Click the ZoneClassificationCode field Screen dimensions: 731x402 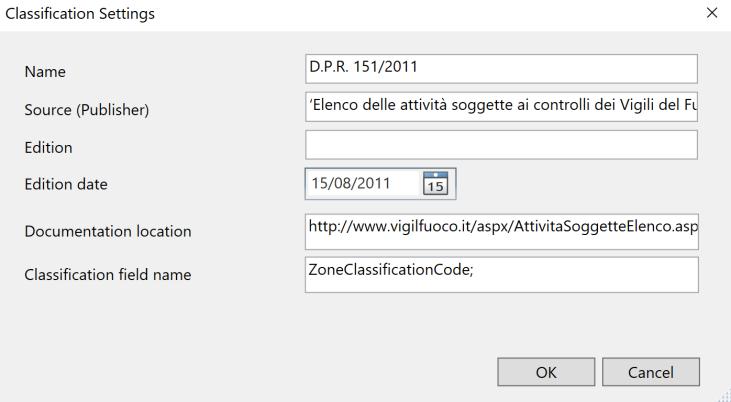[500, 274]
